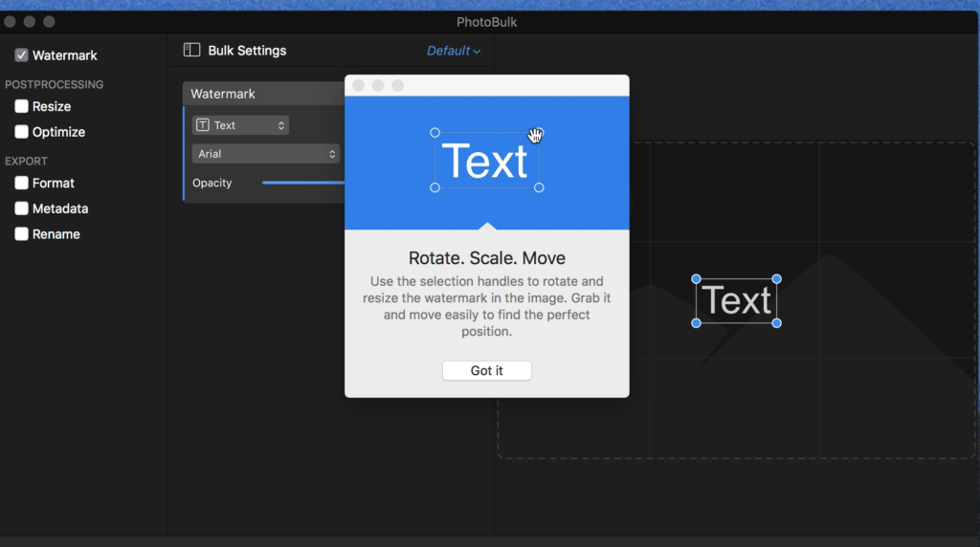
Task: Open the Default presets dropdown
Action: click(454, 51)
